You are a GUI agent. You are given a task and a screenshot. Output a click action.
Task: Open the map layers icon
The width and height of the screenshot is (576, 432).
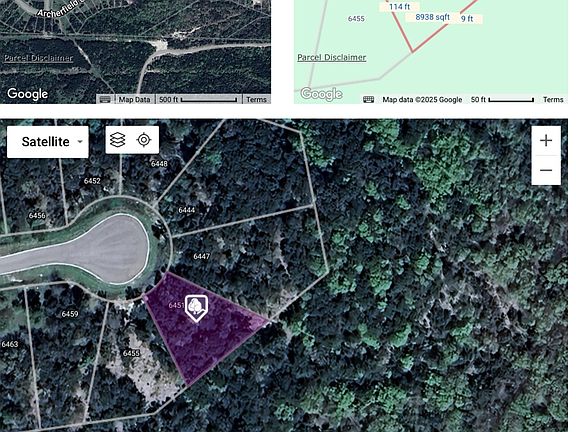click(118, 140)
